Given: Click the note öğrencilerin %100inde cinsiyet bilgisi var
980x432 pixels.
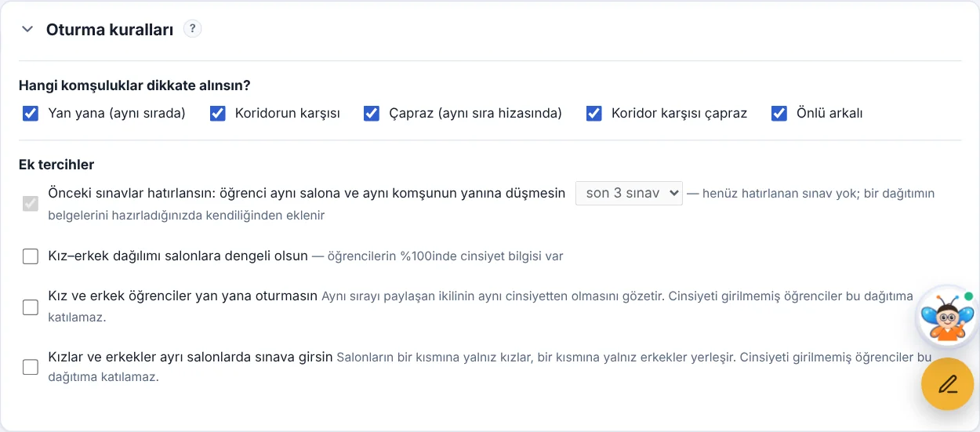Looking at the screenshot, I should [445, 256].
